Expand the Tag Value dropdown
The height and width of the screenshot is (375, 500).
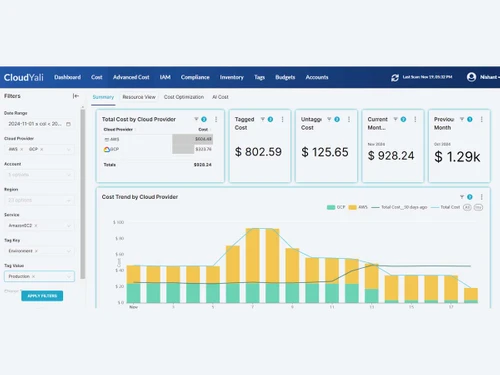[x=69, y=276]
